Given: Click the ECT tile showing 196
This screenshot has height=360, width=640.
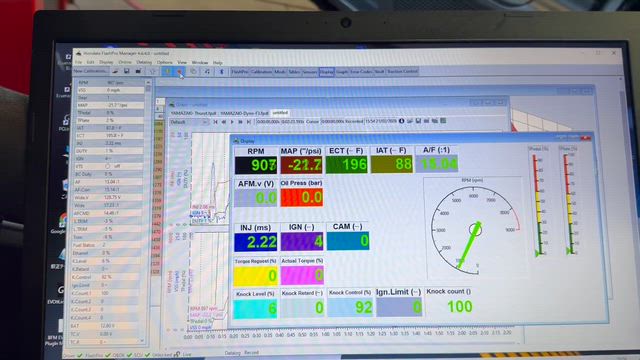Looking at the screenshot, I should pos(347,165).
